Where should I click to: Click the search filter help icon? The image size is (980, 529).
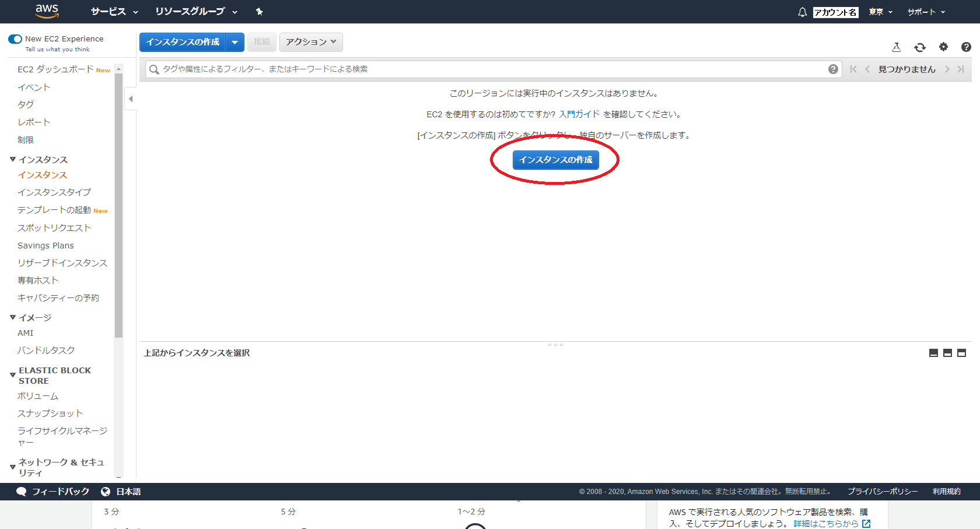833,69
